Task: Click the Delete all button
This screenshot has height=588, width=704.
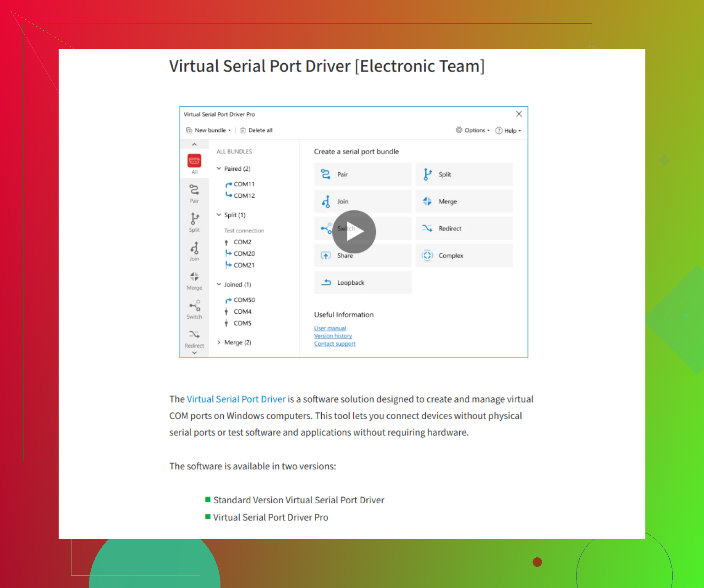Action: [x=256, y=130]
